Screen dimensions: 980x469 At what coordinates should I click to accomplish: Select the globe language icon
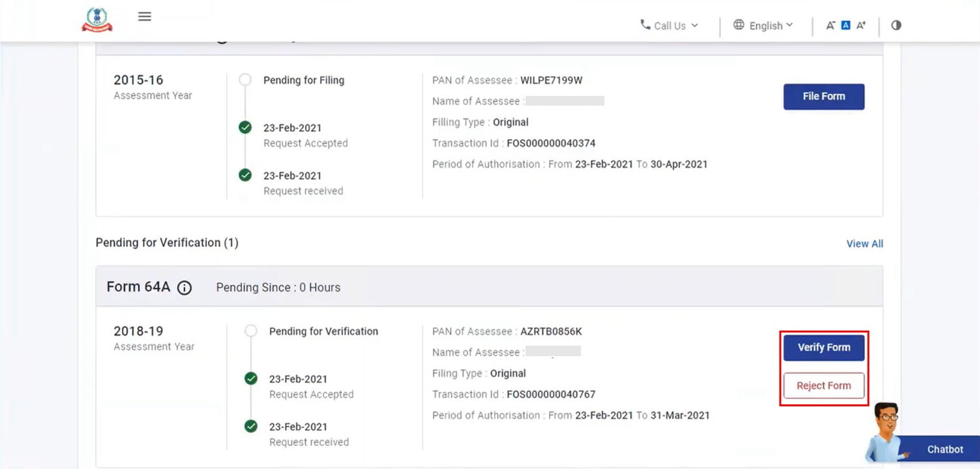tap(739, 25)
